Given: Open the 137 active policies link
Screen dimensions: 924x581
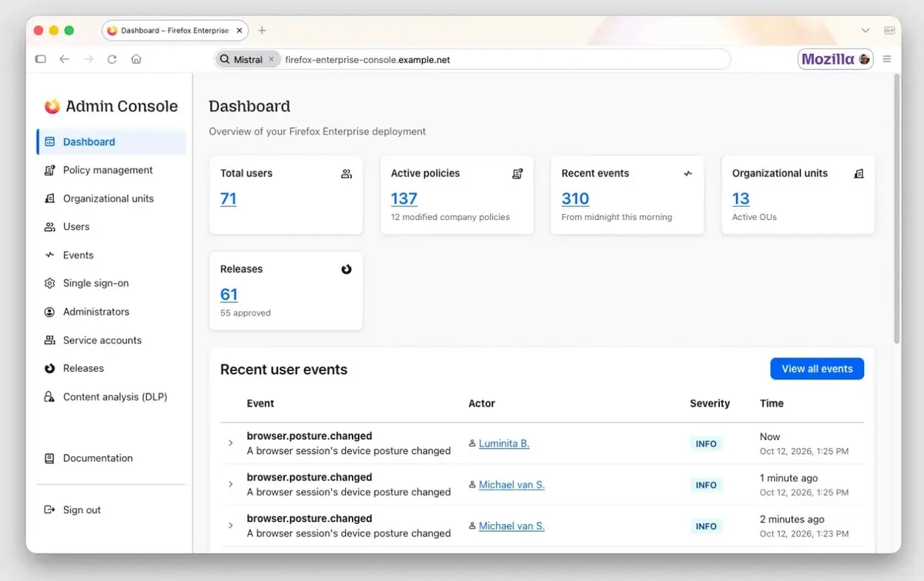Looking at the screenshot, I should [x=404, y=199].
